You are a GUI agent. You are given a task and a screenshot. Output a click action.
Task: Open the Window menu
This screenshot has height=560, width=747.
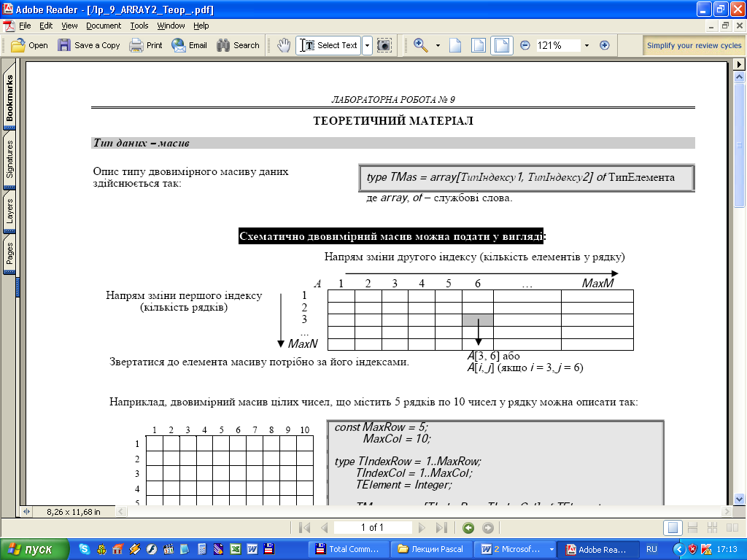click(x=171, y=26)
